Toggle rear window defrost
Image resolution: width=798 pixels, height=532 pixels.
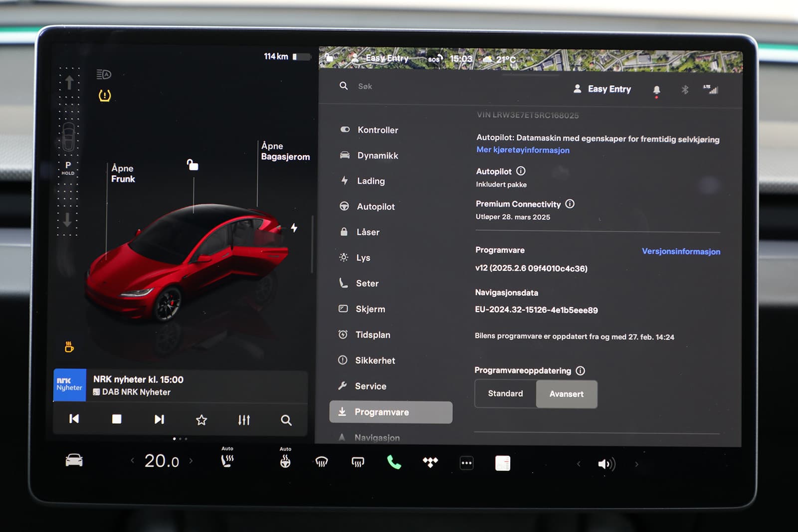pyautogui.click(x=358, y=462)
